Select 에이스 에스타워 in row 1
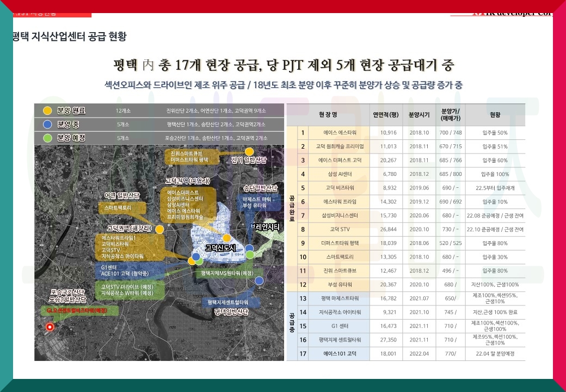 (340, 132)
